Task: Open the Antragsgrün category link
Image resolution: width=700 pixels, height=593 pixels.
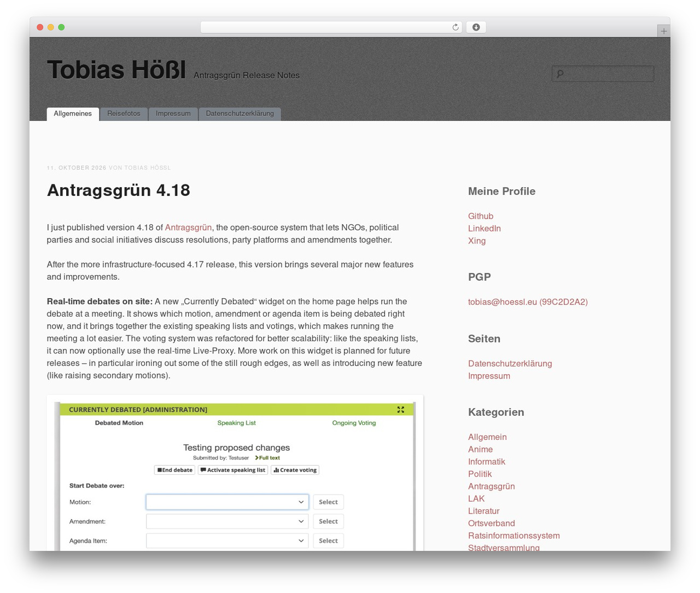Action: tap(491, 486)
